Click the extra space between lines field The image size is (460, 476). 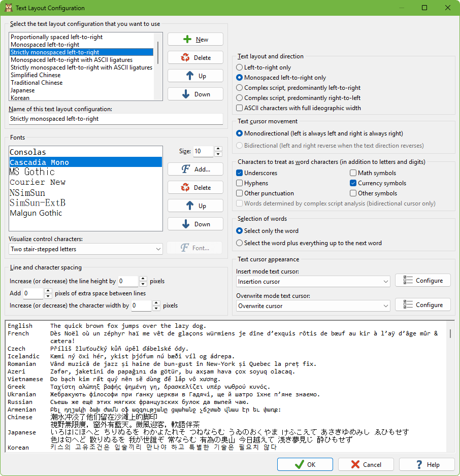coord(34,293)
